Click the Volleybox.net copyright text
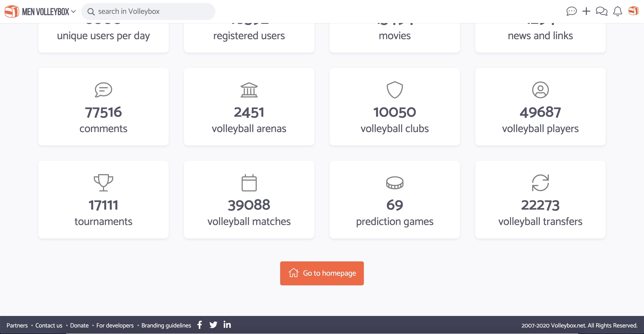The height and width of the screenshot is (334, 644). [x=579, y=326]
